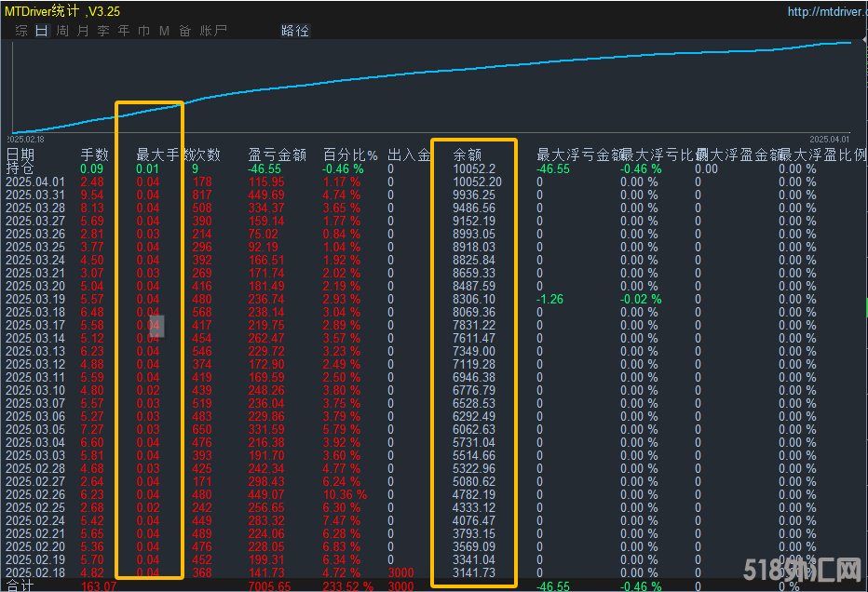The width and height of the screenshot is (868, 592).
Task: Click the M tab
Action: (164, 31)
